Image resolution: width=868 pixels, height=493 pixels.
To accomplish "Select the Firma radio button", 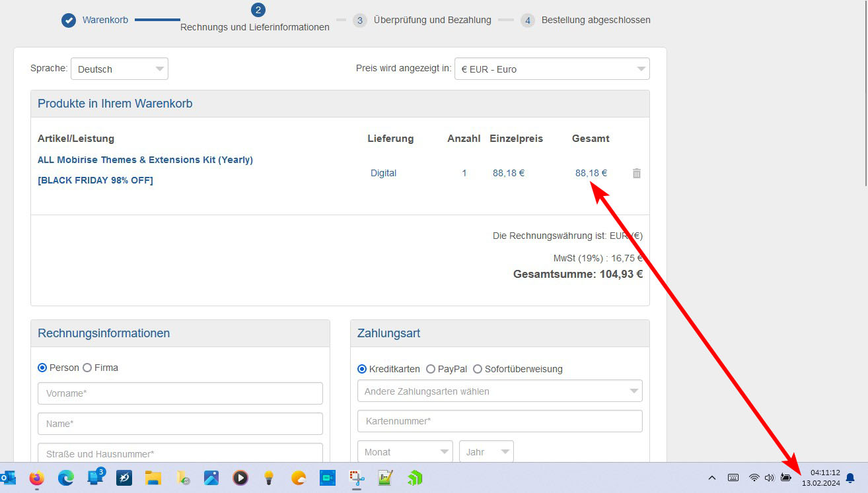I will tap(87, 368).
